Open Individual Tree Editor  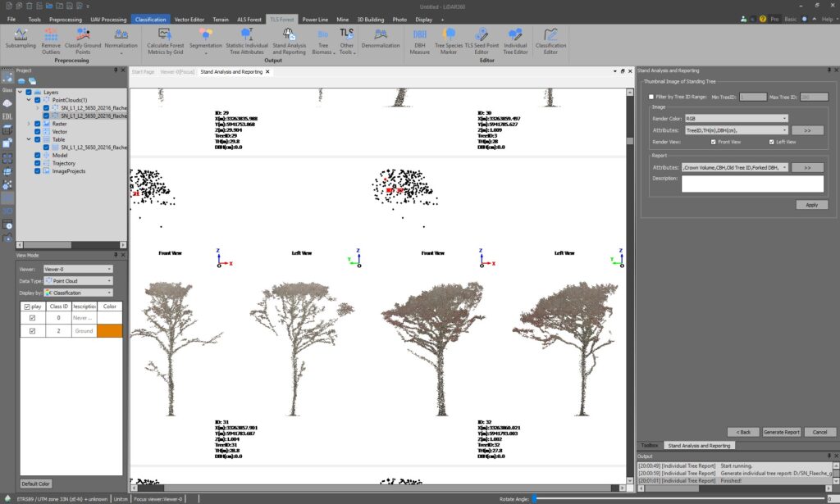515,41
